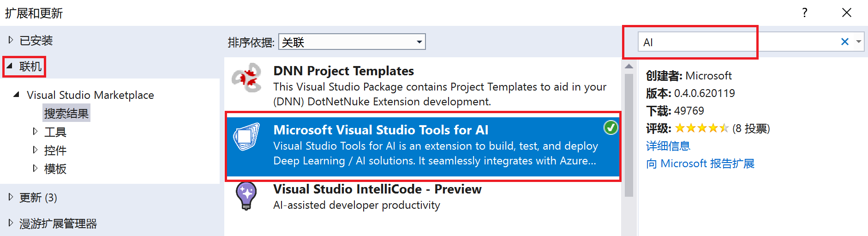Expand the 已安装 category
Viewport: 868px width, 236px height.
[x=11, y=40]
